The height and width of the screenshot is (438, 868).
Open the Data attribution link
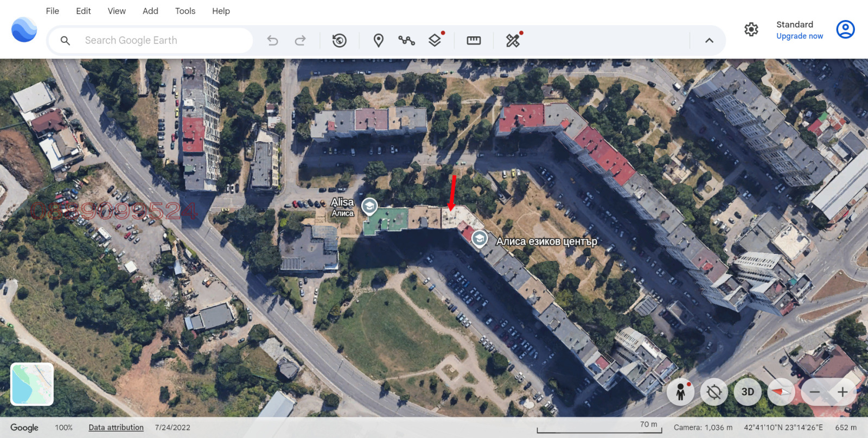[116, 428]
